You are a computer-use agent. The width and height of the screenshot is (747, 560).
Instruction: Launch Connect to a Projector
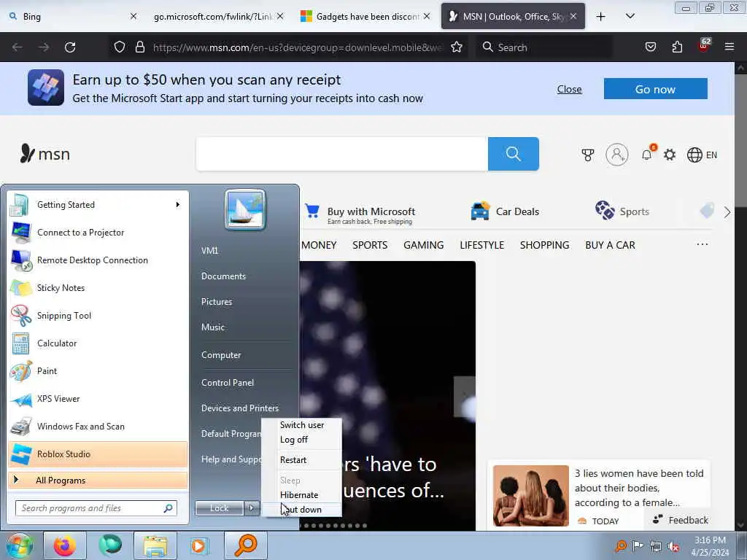coord(98,233)
